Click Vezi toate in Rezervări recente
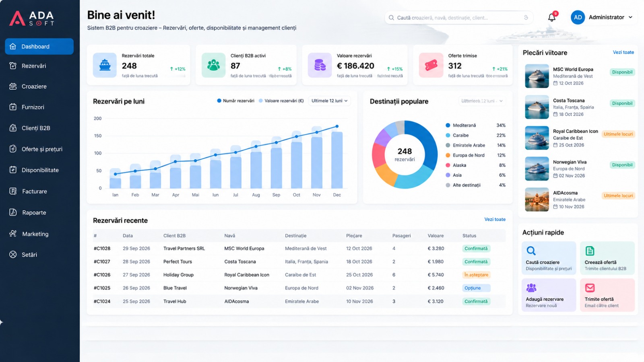The image size is (644, 362). [x=495, y=219]
